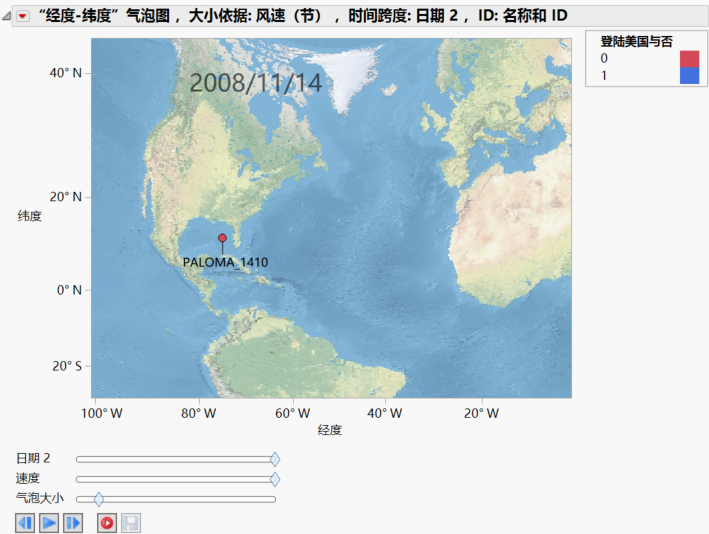This screenshot has height=534, width=709.
Task: Open the red triangle bubble plot menu
Action: pyautogui.click(x=23, y=15)
